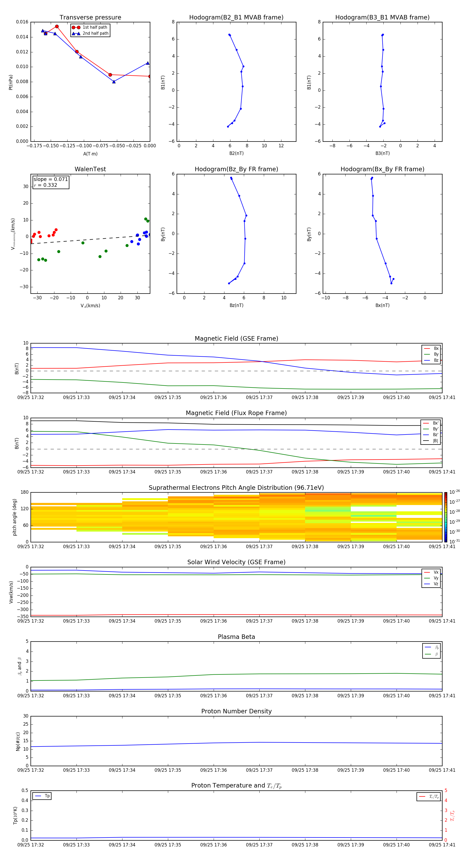Click the 'Transverse pressure' plot title
Image resolution: width=473 pixels, height=868 pixels.
click(x=90, y=18)
